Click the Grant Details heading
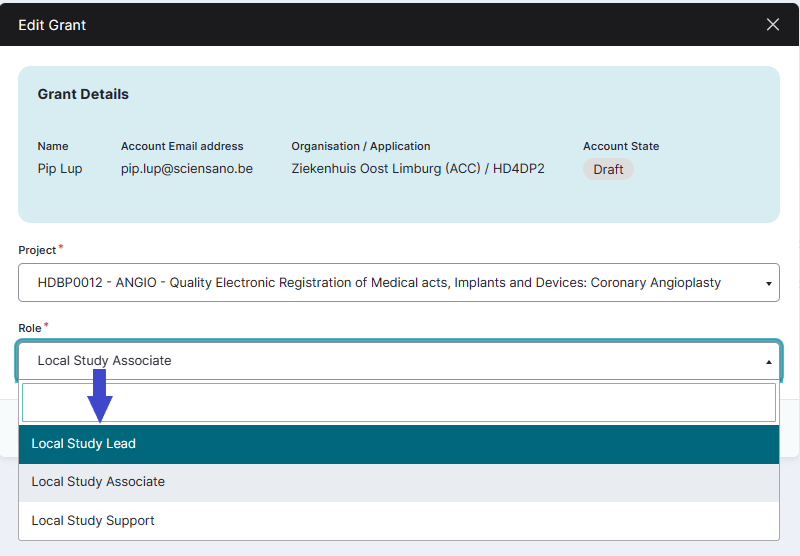Screen dimensions: 800x556 (83, 94)
